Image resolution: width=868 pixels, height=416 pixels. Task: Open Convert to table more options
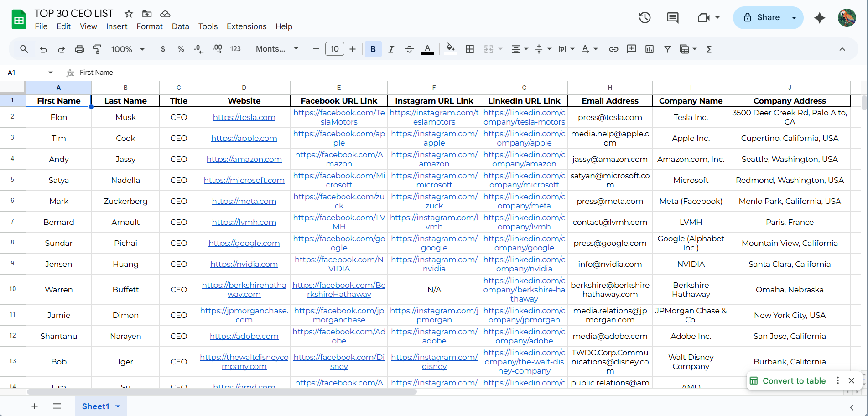[837, 381]
